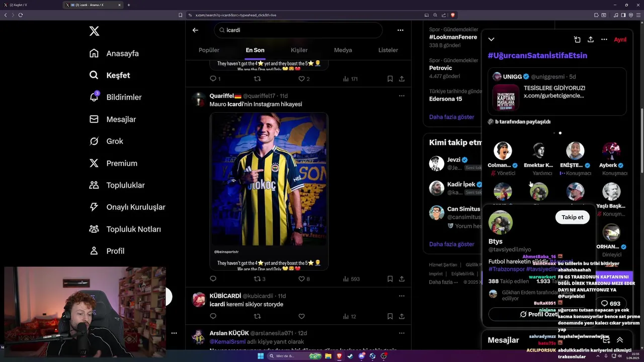Image resolution: width=644 pixels, height=362 pixels.
Task: Click the X logo in the sidebar
Action: tap(94, 31)
